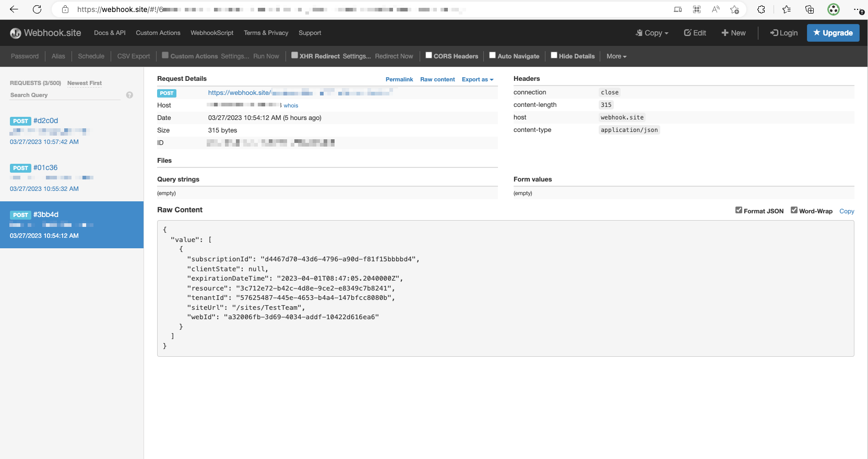
Task: Click the Edit button
Action: coord(695,33)
